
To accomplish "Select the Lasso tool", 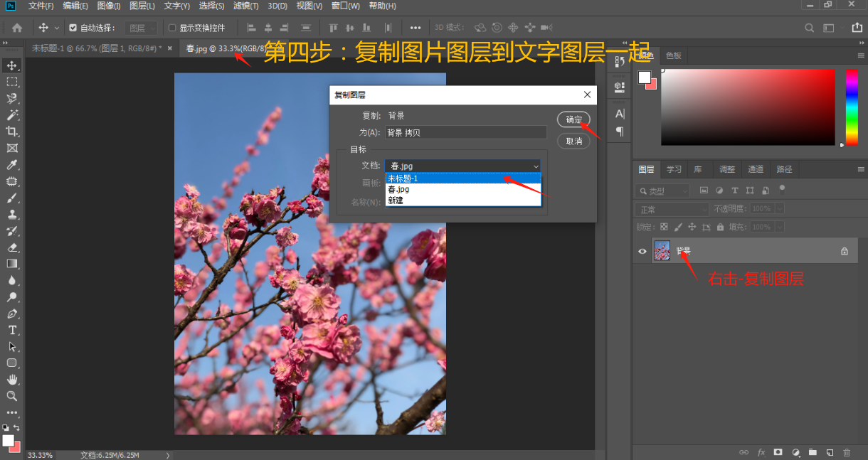I will click(x=12, y=98).
